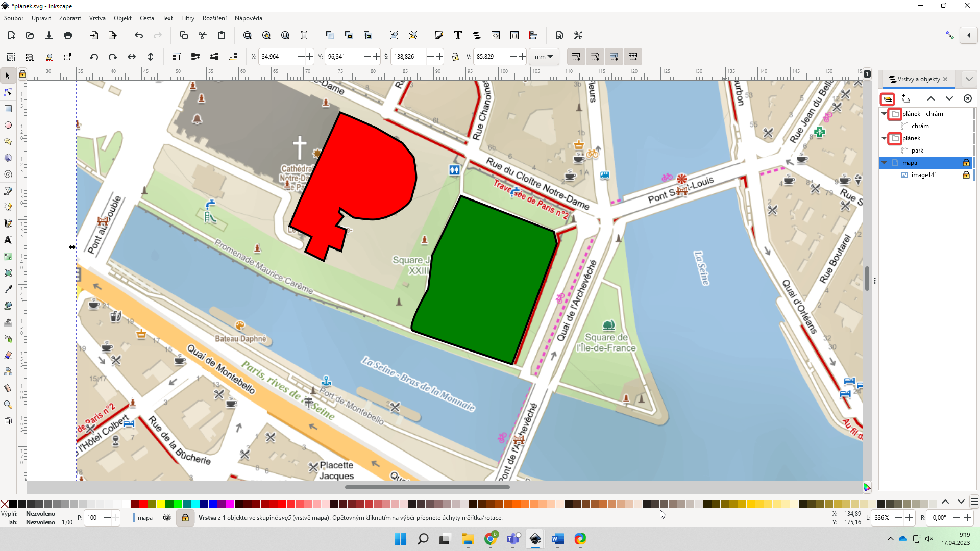The width and height of the screenshot is (980, 551).
Task: Click the delete layer button in panel
Action: tap(968, 98)
